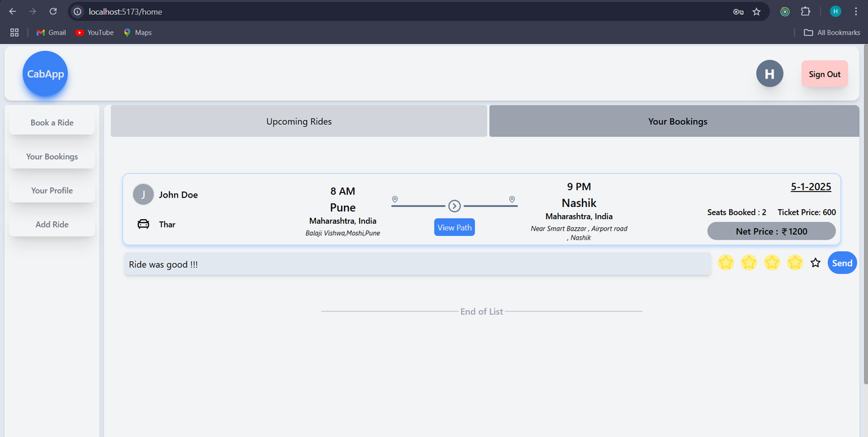The height and width of the screenshot is (437, 868).
Task: Switch to the Upcoming Rides tab
Action: [299, 121]
